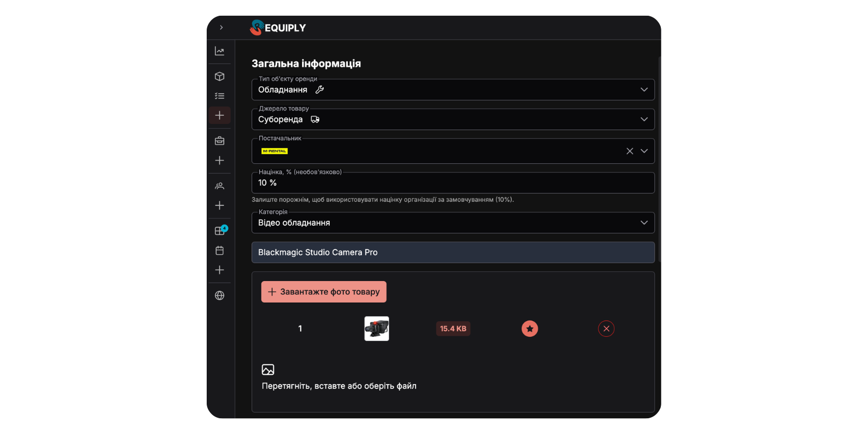Expand the sidebar with top chevron
The image size is (868, 434).
(221, 28)
